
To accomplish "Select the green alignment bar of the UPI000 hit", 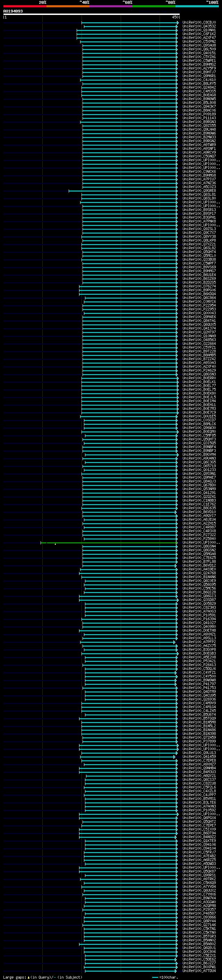I will (109, 543).
